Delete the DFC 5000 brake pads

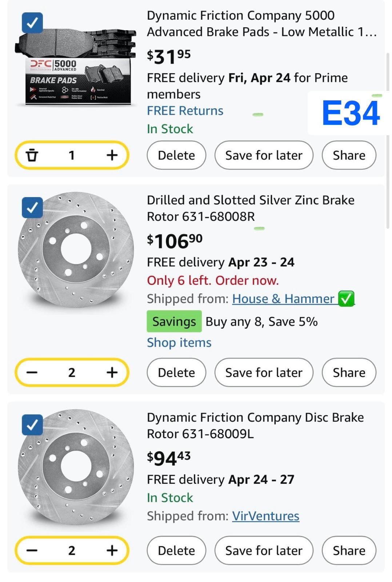point(176,155)
